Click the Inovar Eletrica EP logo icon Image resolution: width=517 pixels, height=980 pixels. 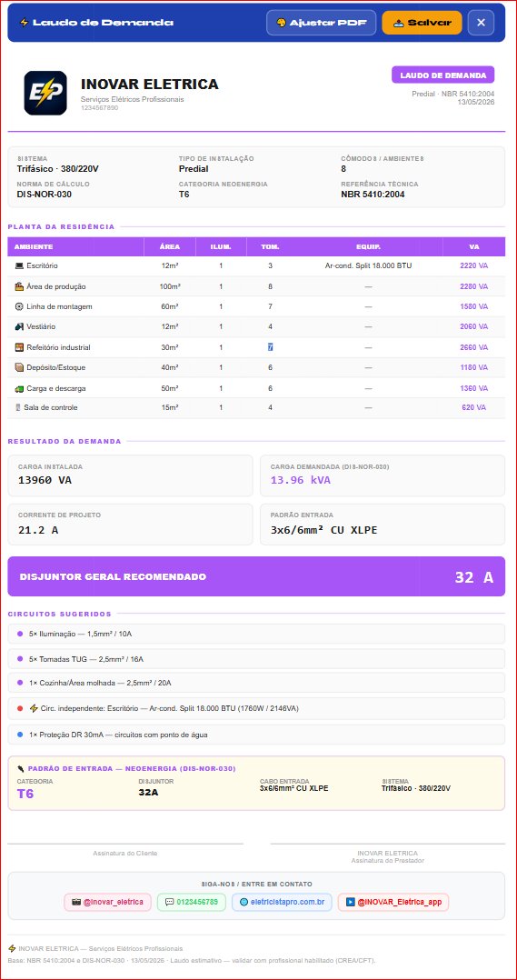coord(45,93)
